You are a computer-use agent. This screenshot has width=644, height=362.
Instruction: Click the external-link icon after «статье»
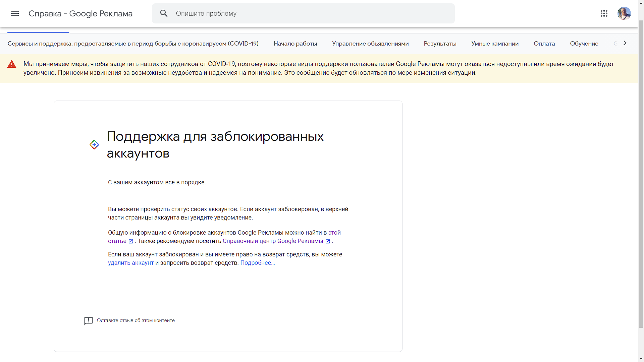[x=131, y=241]
